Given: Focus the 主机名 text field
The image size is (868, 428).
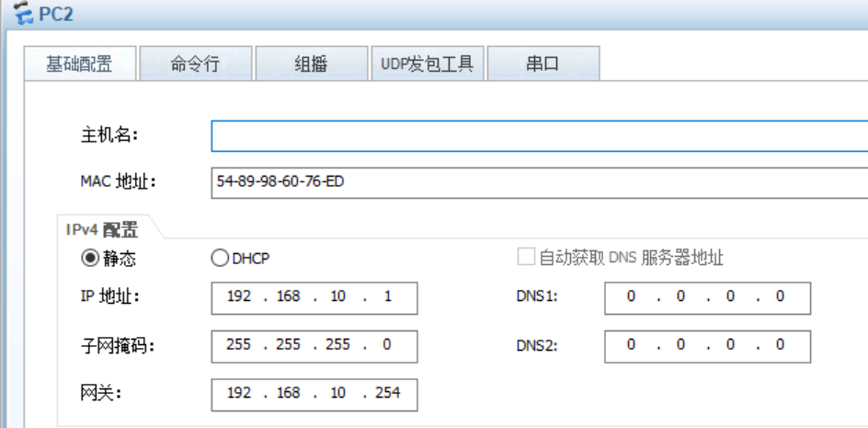Looking at the screenshot, I should tap(539, 135).
